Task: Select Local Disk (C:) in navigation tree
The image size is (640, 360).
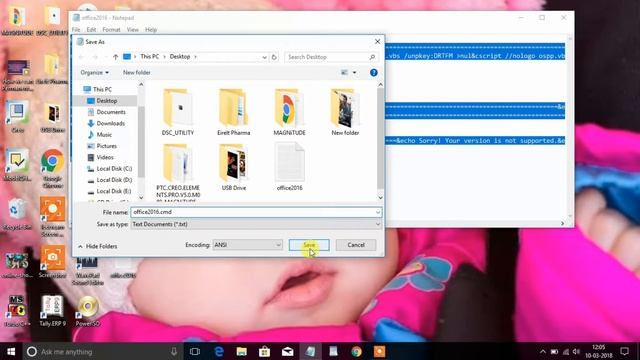Action: tap(114, 169)
